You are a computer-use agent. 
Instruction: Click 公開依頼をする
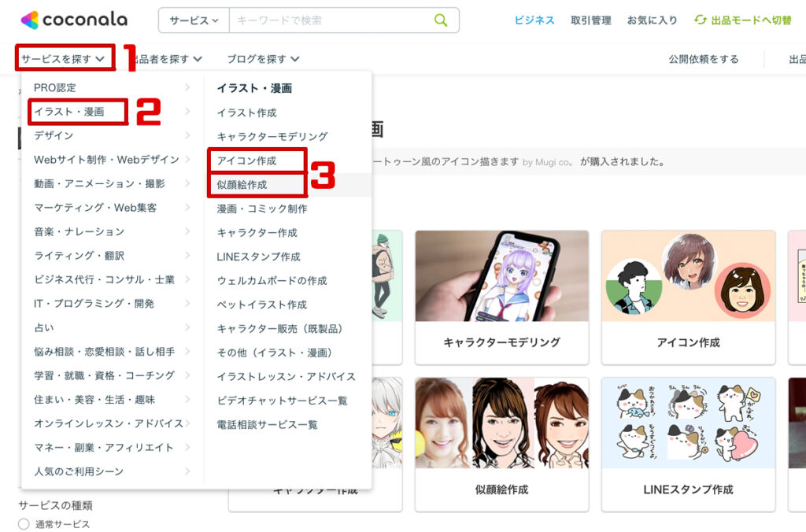point(703,59)
